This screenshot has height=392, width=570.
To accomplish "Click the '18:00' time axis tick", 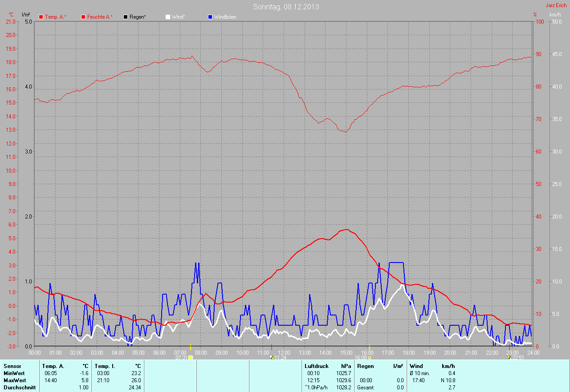I will (x=409, y=352).
